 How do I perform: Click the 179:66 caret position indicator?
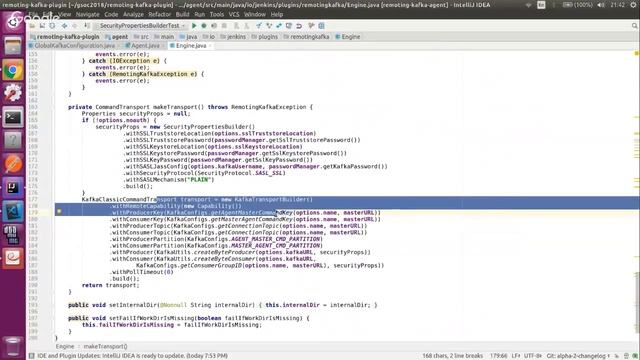coord(498,356)
